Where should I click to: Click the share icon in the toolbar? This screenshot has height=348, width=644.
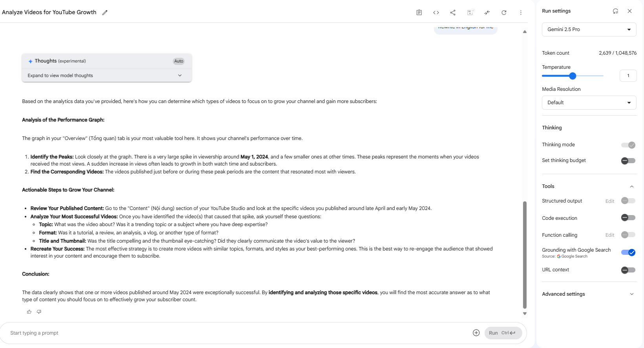(x=453, y=13)
